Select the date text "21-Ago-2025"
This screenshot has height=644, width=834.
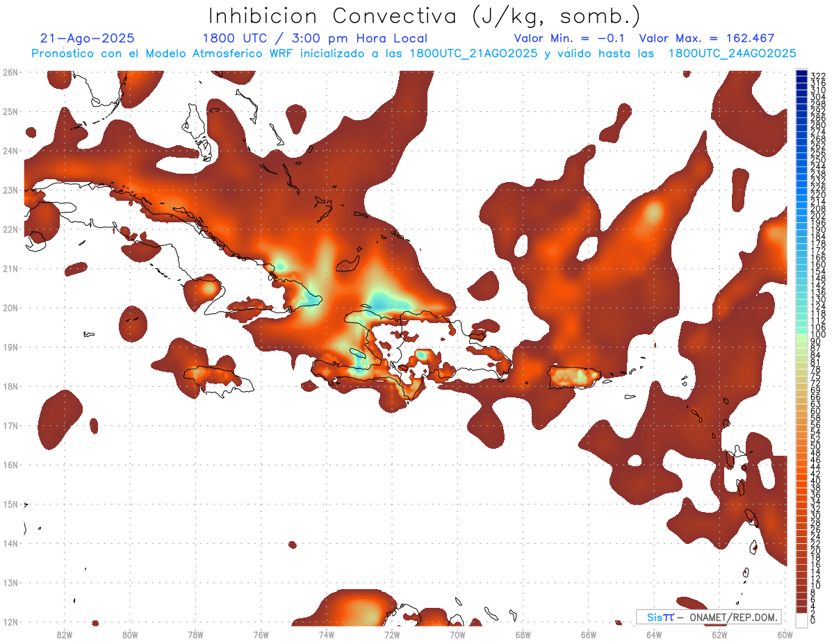tap(88, 38)
